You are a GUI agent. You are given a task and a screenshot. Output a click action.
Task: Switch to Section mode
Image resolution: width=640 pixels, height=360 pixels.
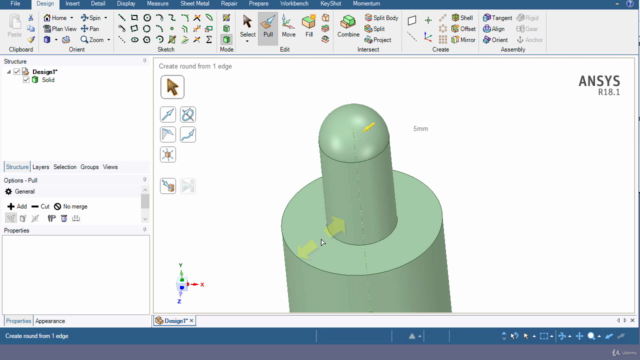(x=227, y=29)
